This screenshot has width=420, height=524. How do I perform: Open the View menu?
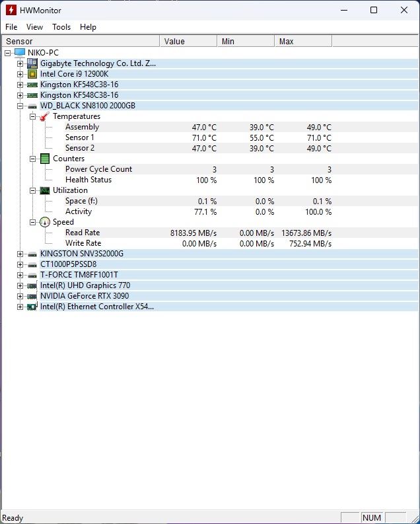click(x=34, y=27)
